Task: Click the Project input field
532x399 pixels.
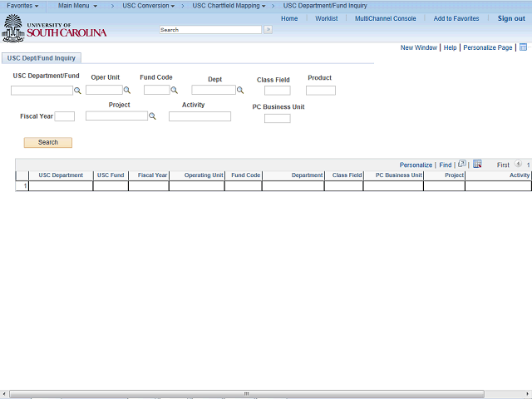Action: pos(116,116)
